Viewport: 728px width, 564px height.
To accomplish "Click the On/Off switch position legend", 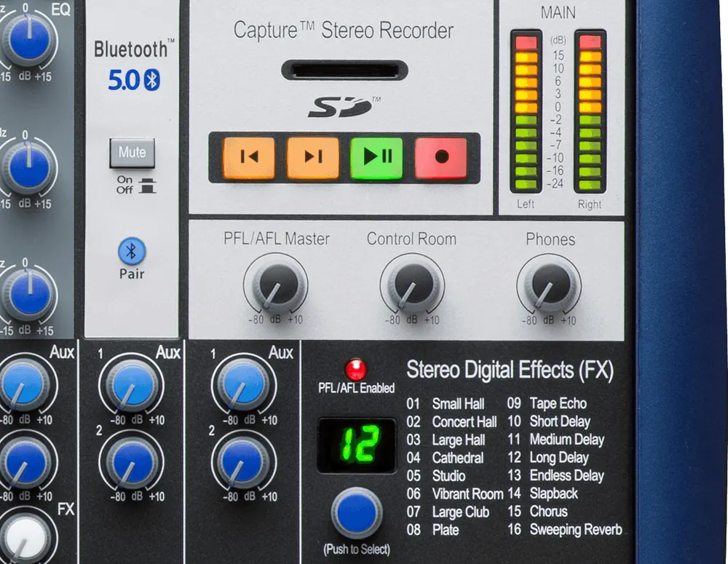I will click(x=136, y=185).
